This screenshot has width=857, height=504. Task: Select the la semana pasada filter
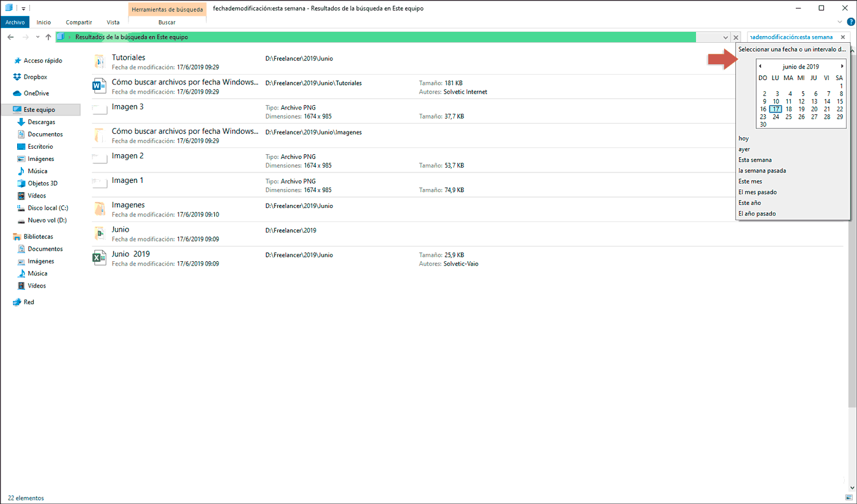point(761,170)
